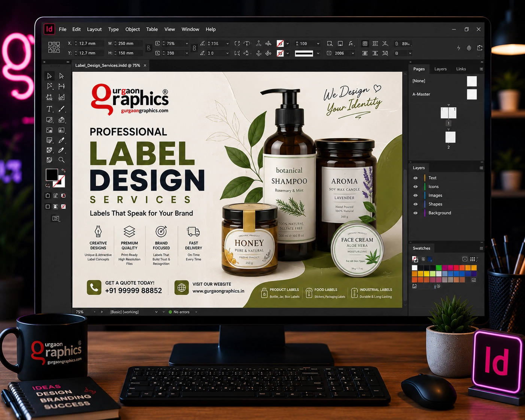
Task: Open the Layout menu
Action: (94, 29)
